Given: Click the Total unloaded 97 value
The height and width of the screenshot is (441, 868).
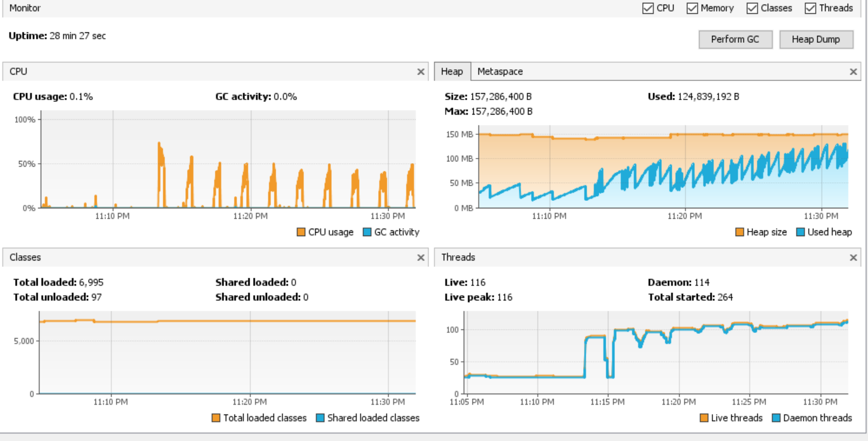Looking at the screenshot, I should (x=96, y=297).
